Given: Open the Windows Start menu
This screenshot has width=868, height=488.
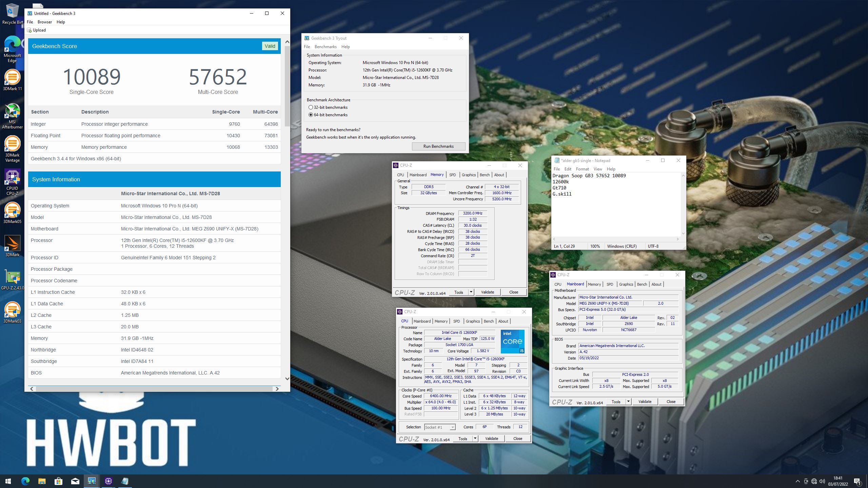Looking at the screenshot, I should (x=8, y=481).
